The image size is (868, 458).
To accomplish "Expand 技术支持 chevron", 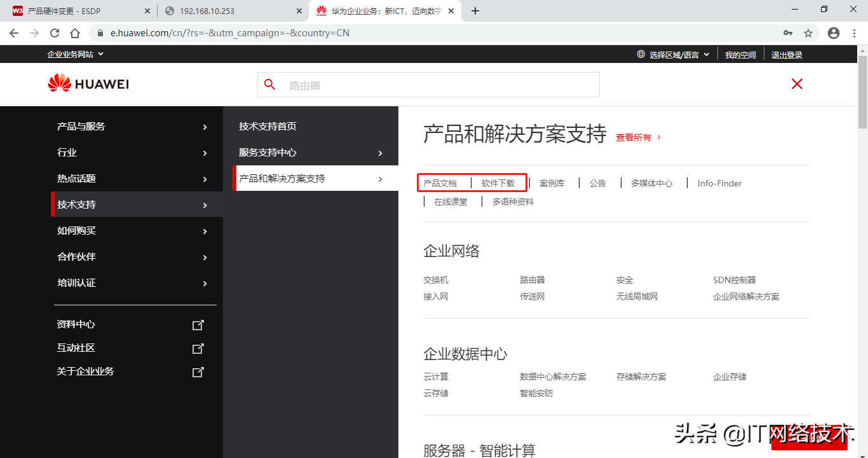I will point(205,205).
